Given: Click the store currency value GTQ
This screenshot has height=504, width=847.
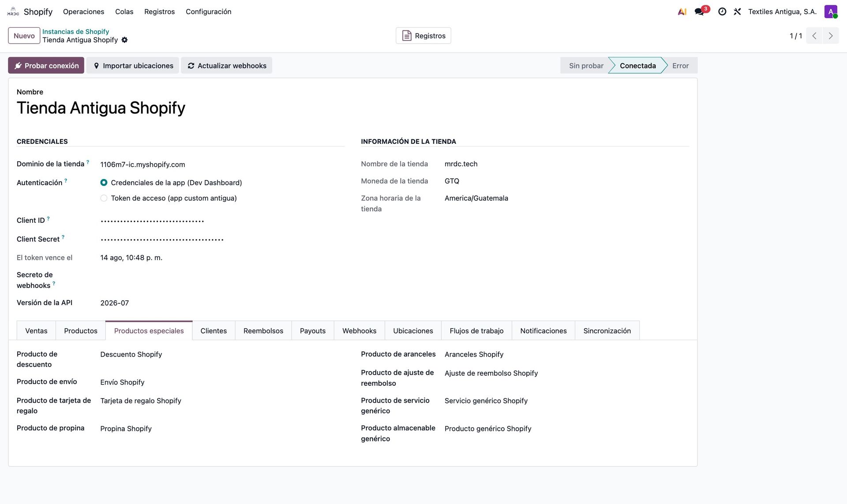Looking at the screenshot, I should (452, 181).
